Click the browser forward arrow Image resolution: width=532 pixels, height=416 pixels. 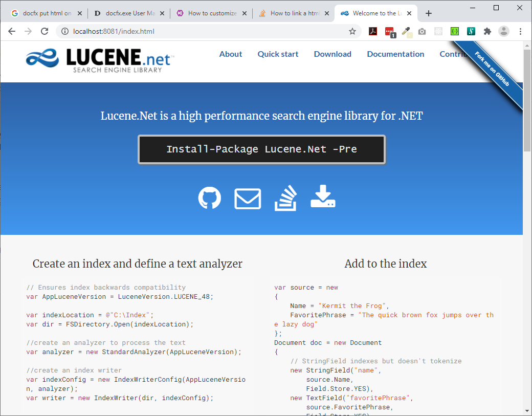(x=28, y=31)
